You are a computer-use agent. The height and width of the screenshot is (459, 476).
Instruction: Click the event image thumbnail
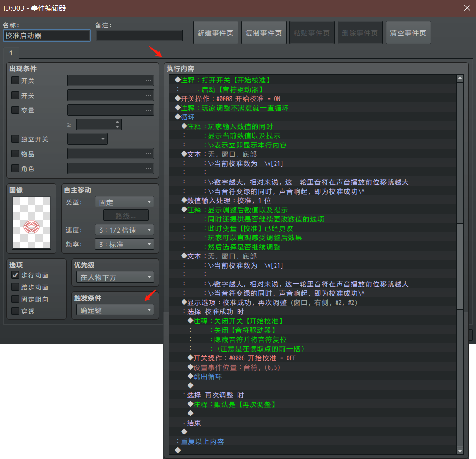pos(31,223)
